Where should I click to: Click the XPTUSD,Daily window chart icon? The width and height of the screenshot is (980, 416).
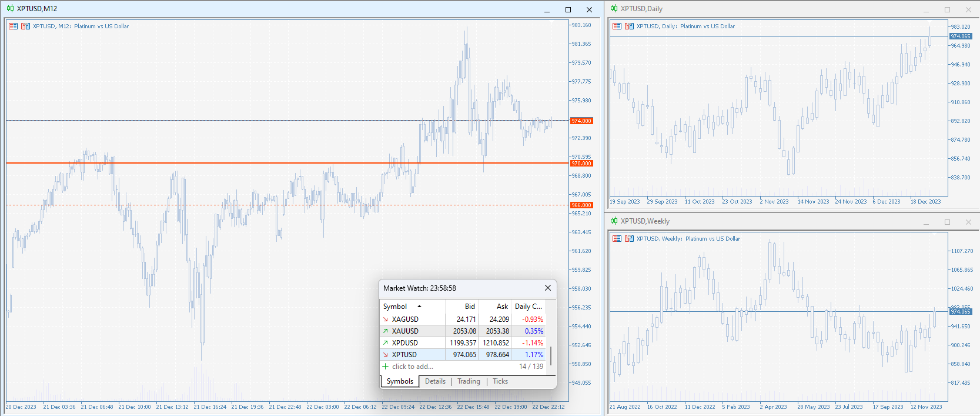click(x=614, y=9)
